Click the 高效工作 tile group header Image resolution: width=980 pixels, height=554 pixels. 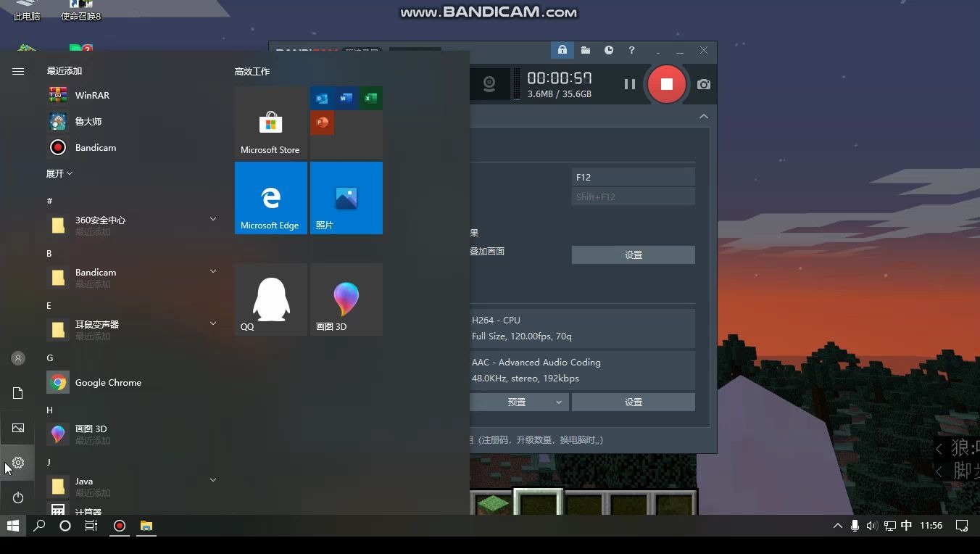pyautogui.click(x=252, y=72)
